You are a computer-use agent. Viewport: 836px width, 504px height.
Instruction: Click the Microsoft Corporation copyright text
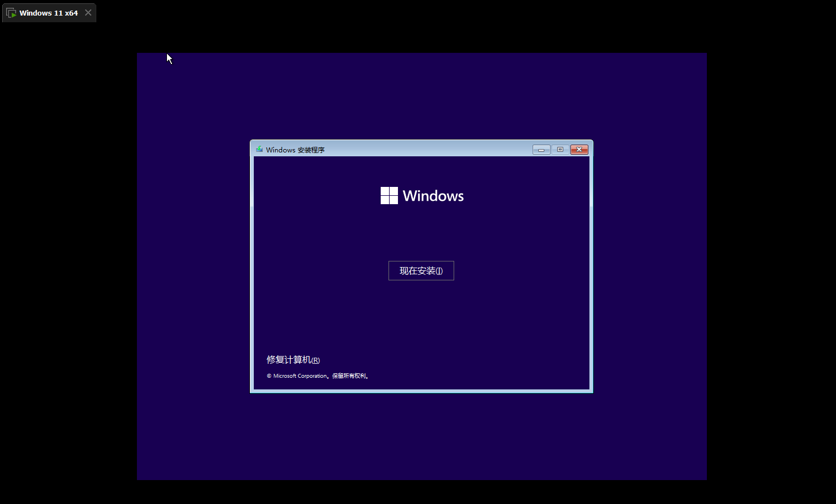click(318, 376)
